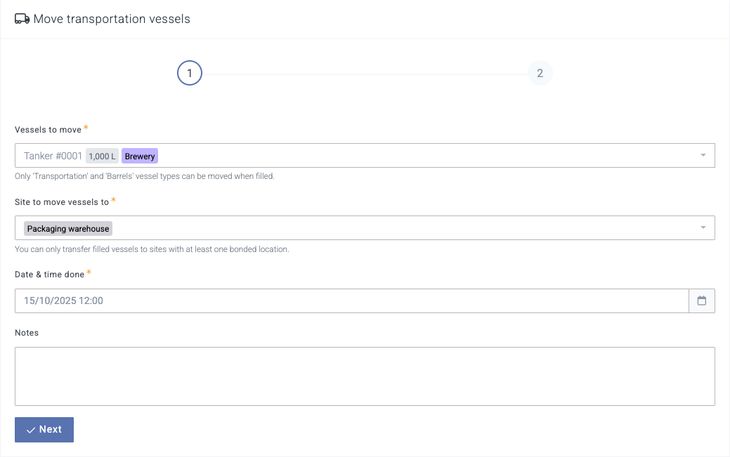Click the step 1 circle indicator
The height and width of the screenshot is (457, 730).
[190, 73]
